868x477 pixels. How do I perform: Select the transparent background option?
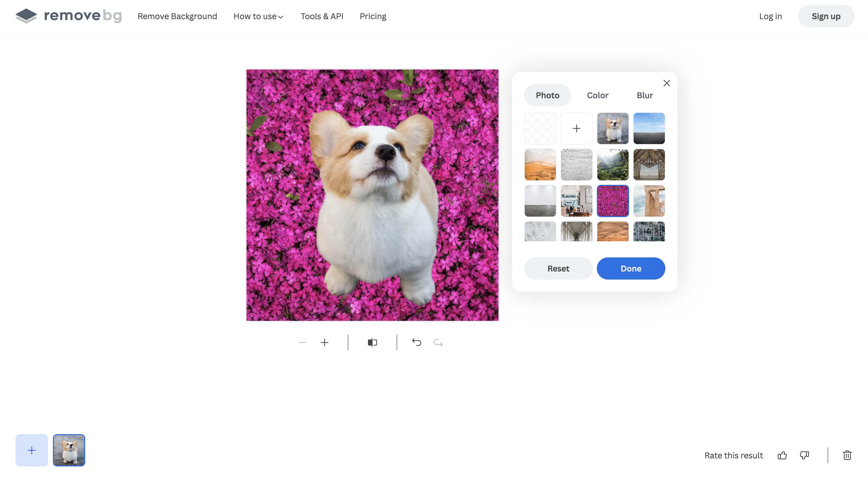540,128
